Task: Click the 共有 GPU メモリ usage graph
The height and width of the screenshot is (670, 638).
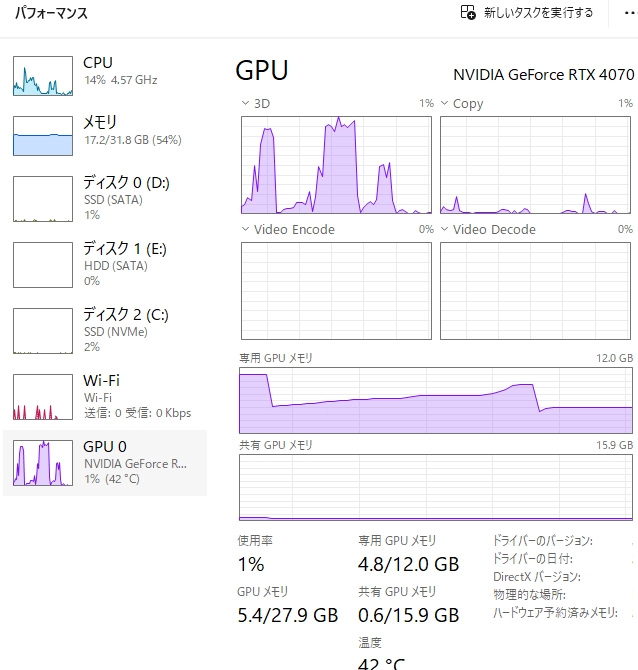Action: click(436, 488)
